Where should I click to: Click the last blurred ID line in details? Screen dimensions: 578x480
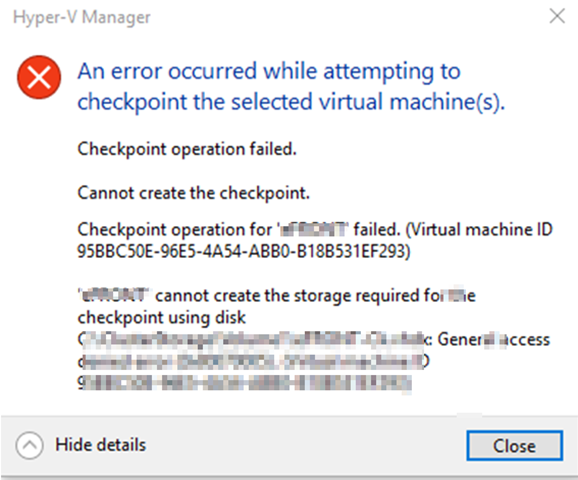coord(244,383)
